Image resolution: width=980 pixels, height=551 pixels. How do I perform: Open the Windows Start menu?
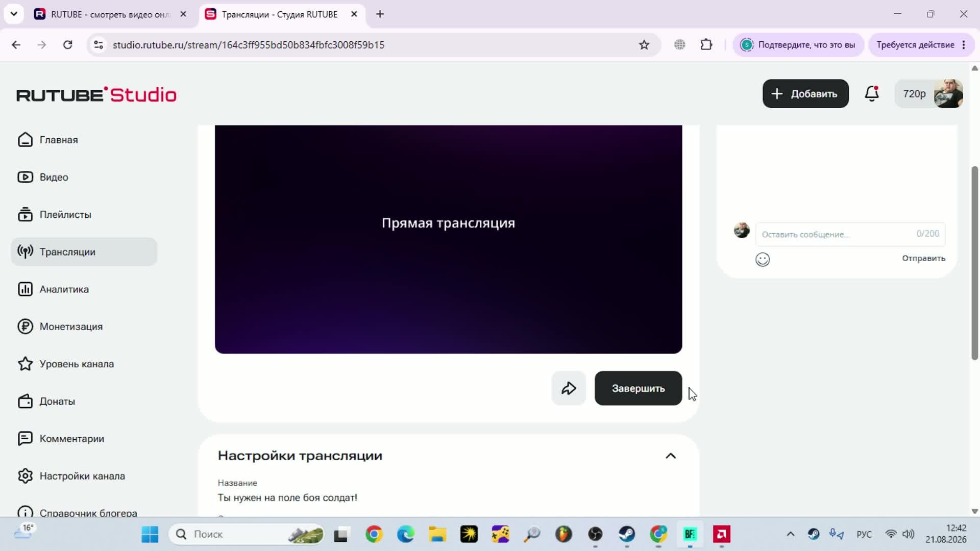click(150, 534)
